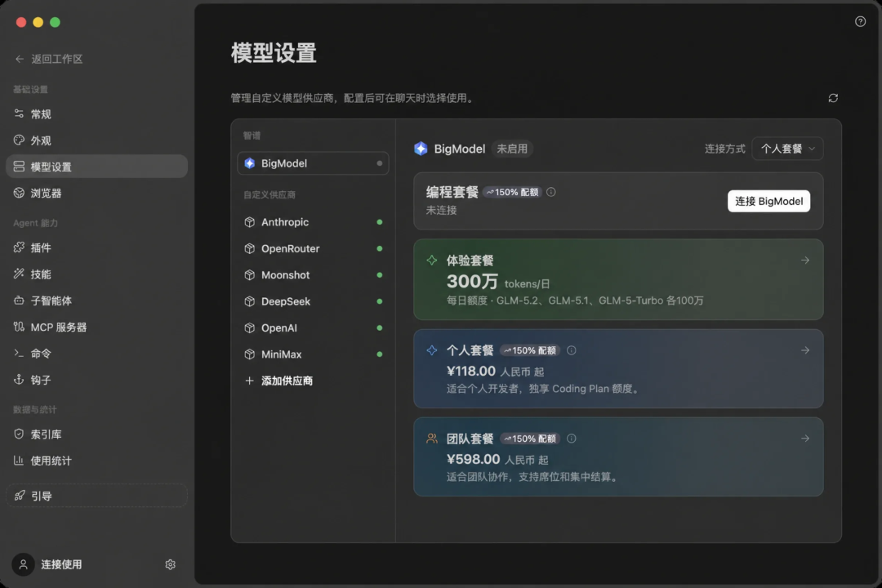Click the sparkle icon on 个人套餐 card
The image size is (882, 588).
coord(432,350)
